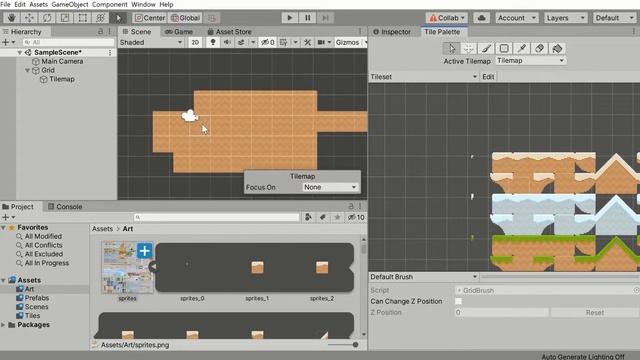
Task: Select the Tile Palette paintbrush tool
Action: pos(486,49)
